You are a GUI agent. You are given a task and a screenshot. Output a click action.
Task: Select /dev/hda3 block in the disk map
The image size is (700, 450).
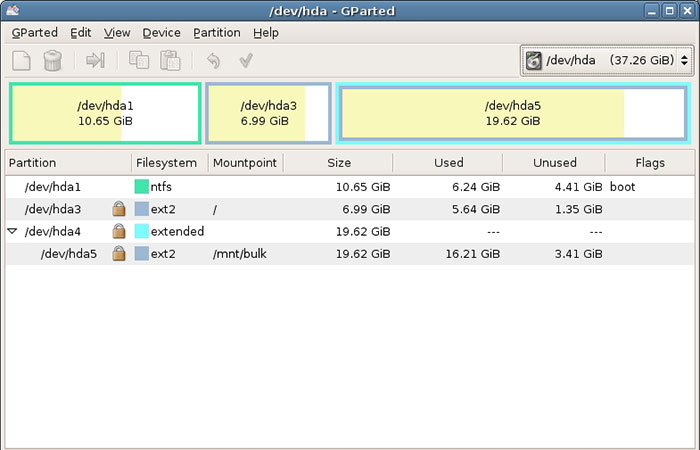[268, 113]
